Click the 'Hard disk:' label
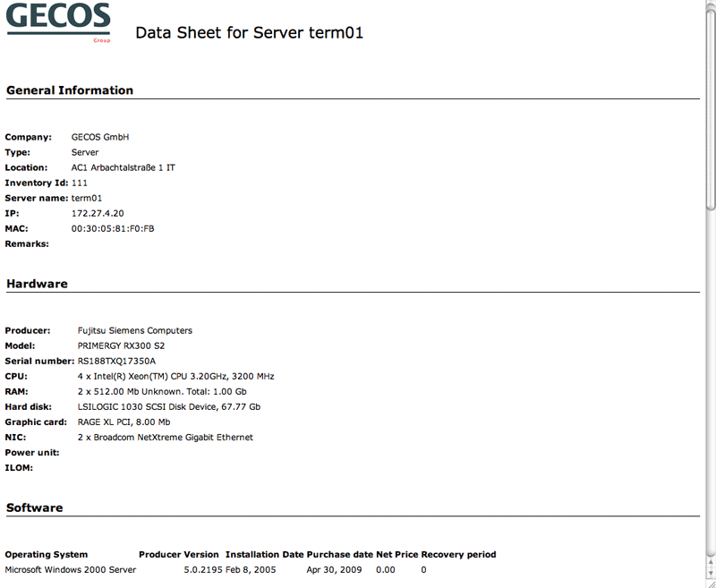 (29, 406)
